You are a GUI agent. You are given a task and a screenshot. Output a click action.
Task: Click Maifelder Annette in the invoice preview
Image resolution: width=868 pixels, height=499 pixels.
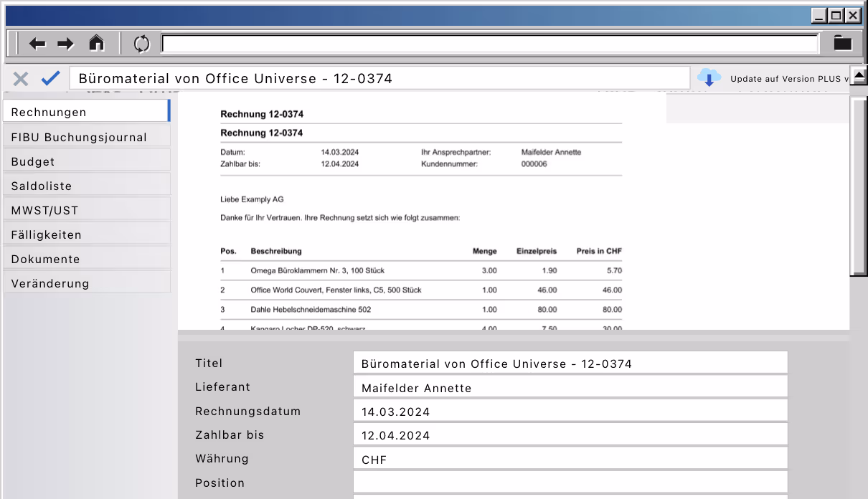tap(551, 152)
